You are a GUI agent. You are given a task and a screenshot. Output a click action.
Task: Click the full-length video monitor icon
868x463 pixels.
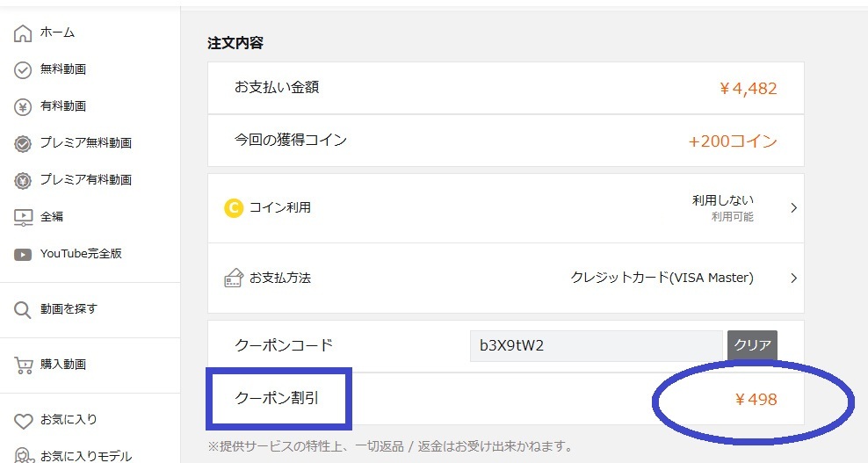pyautogui.click(x=23, y=217)
